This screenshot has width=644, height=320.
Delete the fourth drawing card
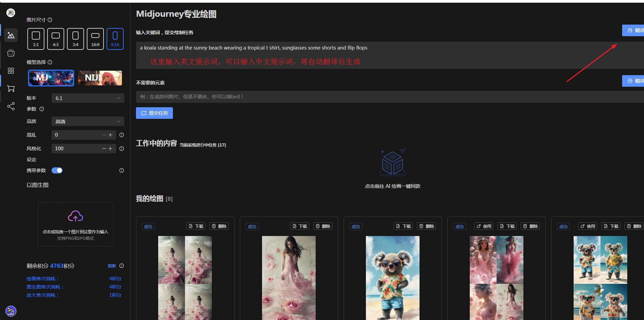pos(530,226)
